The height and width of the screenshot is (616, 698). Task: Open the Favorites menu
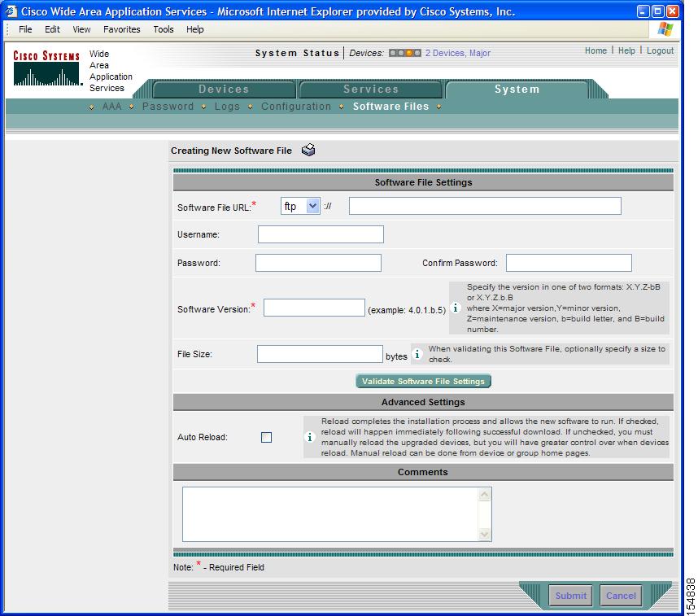coord(121,29)
